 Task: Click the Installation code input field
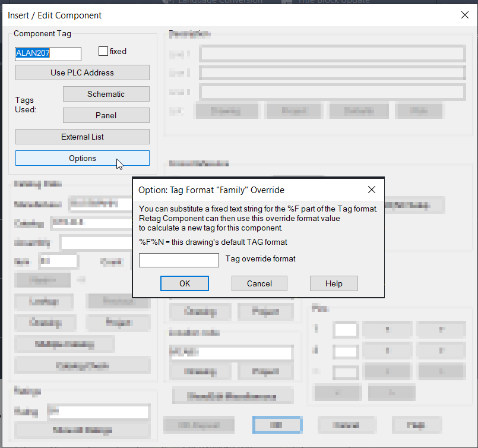pyautogui.click(x=231, y=353)
